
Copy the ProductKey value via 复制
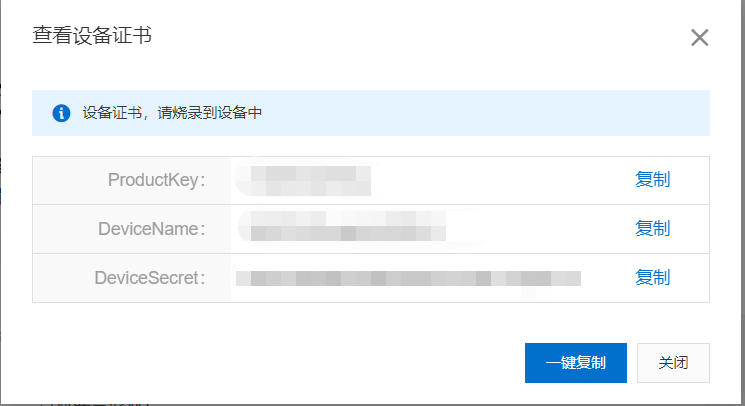652,180
